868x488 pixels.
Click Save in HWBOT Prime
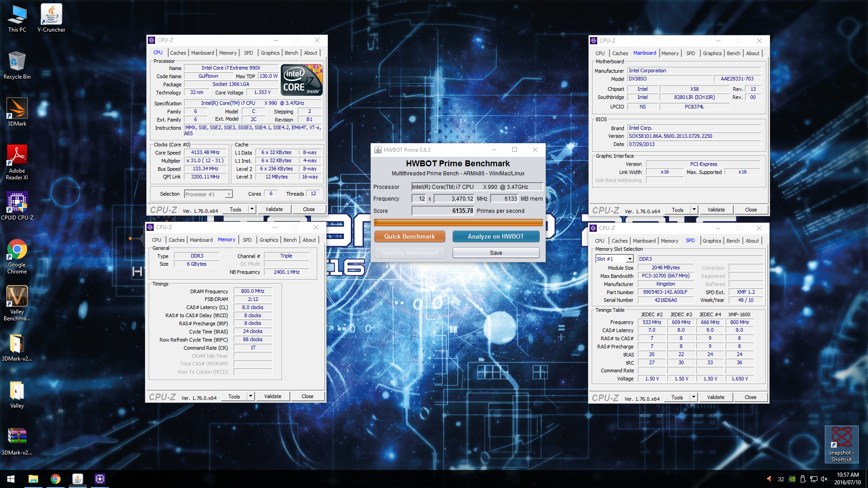pyautogui.click(x=496, y=253)
